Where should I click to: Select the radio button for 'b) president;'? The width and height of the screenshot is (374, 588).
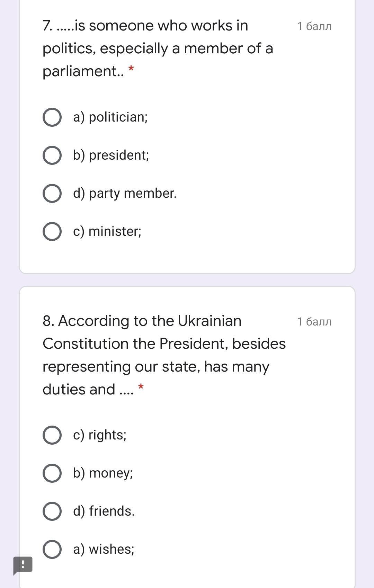[x=52, y=155]
